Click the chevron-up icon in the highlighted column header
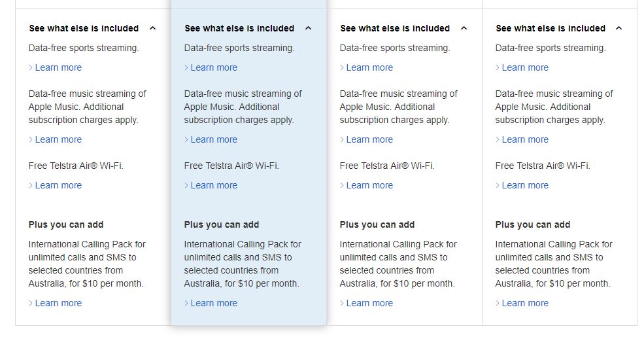Screen dimensions: 644x337 pyautogui.click(x=309, y=28)
